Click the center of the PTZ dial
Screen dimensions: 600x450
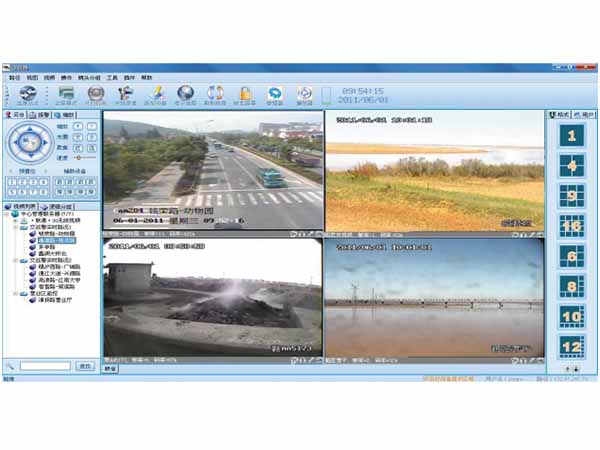click(30, 143)
